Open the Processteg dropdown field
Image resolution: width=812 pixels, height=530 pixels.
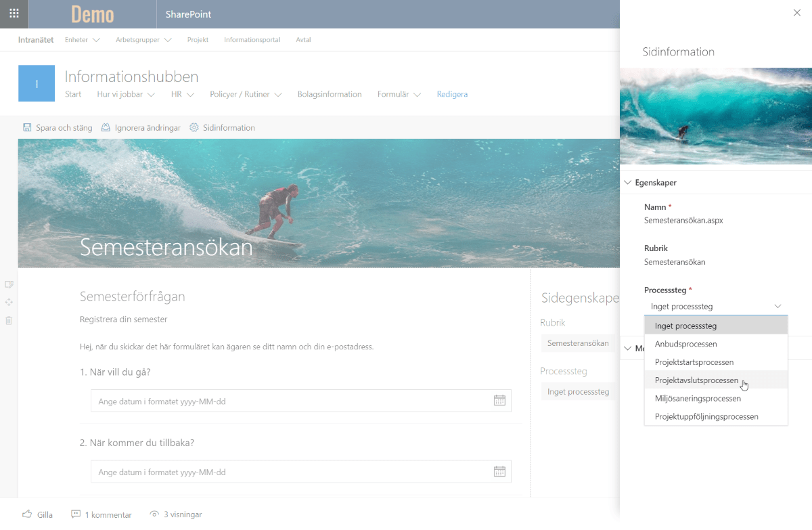pos(715,307)
